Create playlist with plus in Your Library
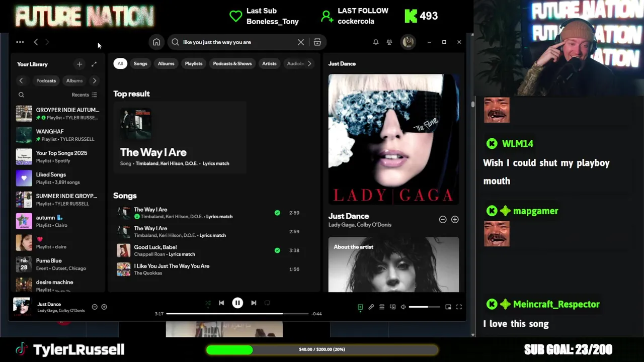Viewport: 644px width, 362px height. click(x=79, y=64)
